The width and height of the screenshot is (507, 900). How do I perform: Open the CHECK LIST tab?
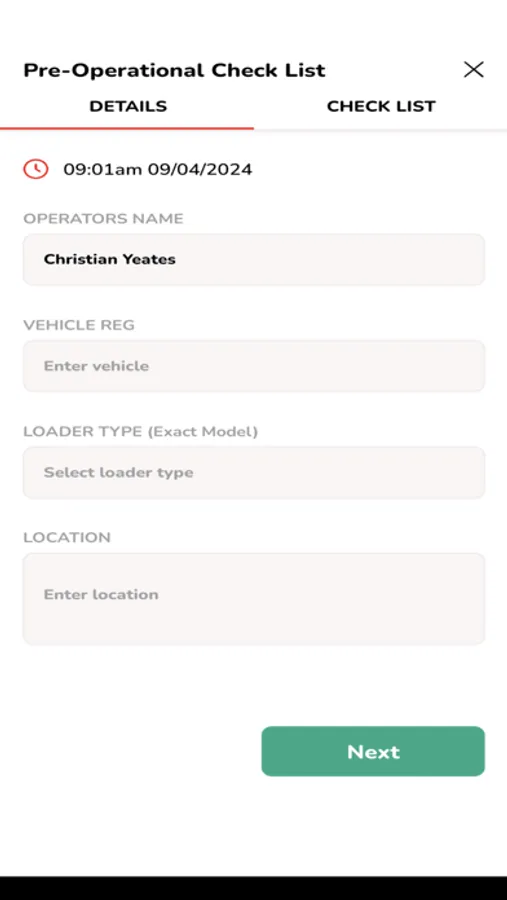(381, 107)
